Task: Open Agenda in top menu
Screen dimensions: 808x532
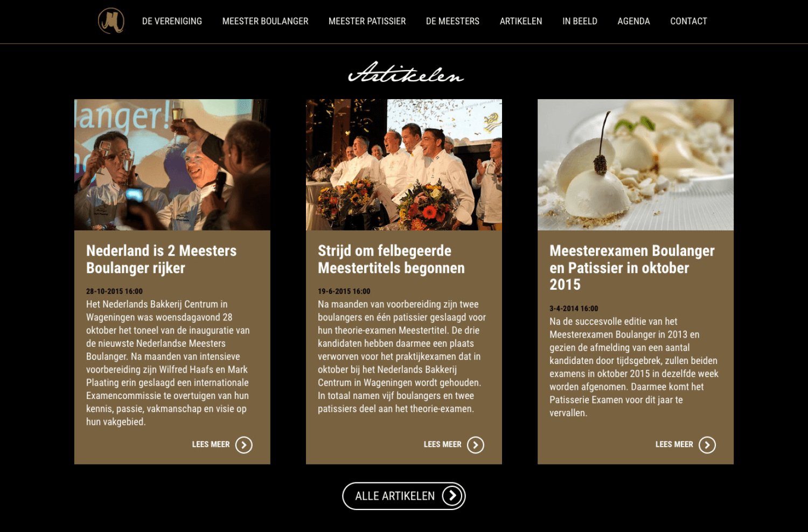Action: (634, 21)
